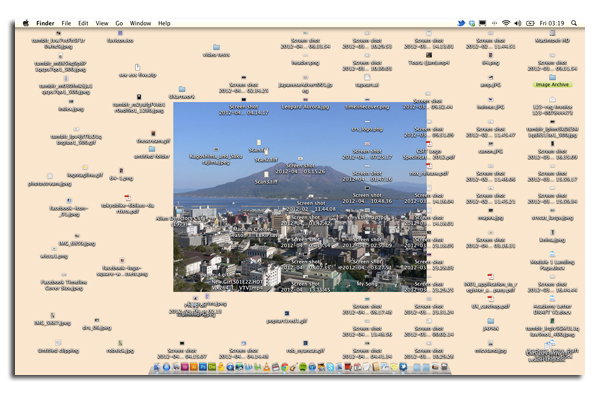Screen dimensions: 595x395
Task: Click the battery status icon
Action: click(x=530, y=23)
